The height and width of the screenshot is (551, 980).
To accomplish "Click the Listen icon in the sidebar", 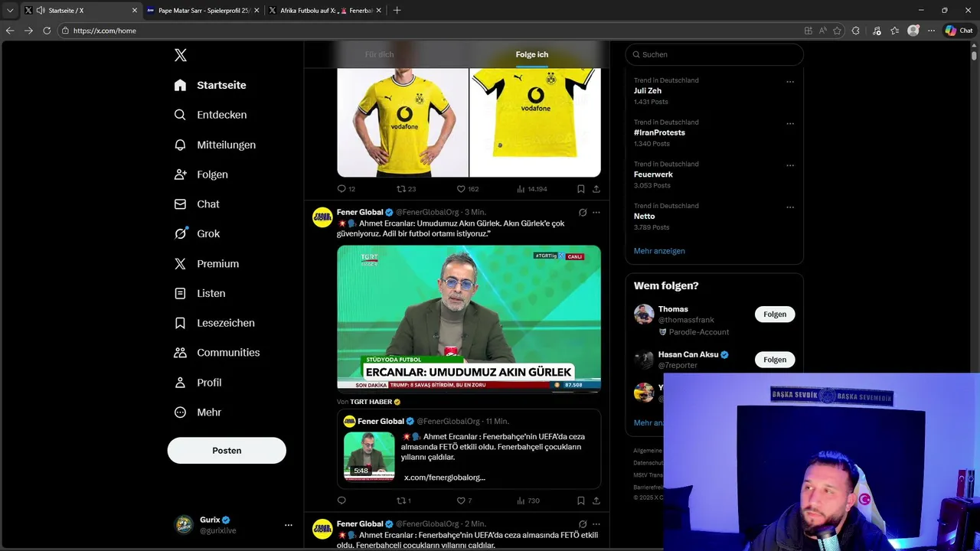I will (x=180, y=293).
